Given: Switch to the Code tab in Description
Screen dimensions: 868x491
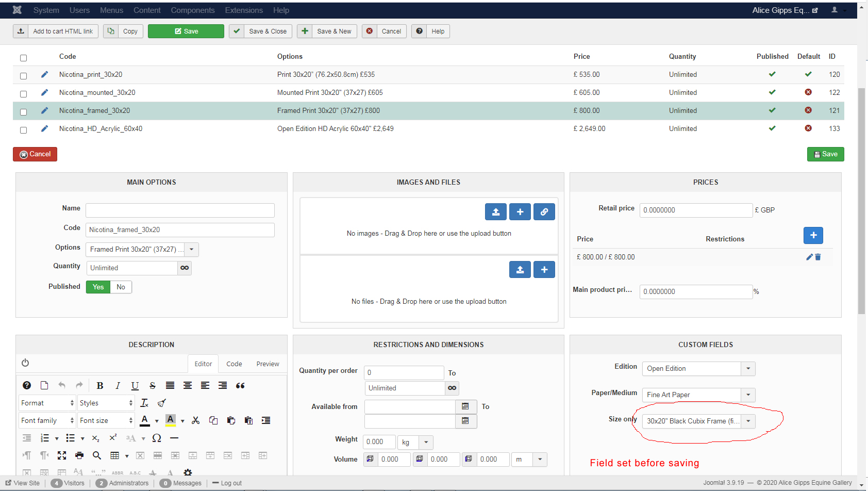Looking at the screenshot, I should 234,364.
